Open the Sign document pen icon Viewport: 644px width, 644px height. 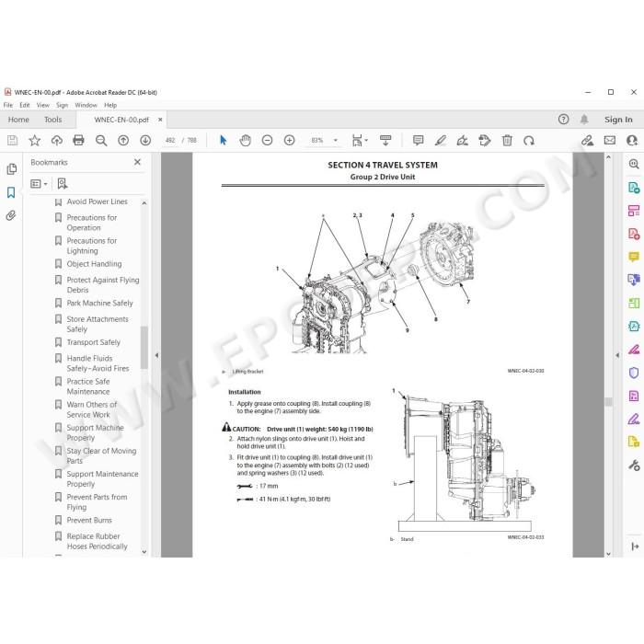pos(463,141)
